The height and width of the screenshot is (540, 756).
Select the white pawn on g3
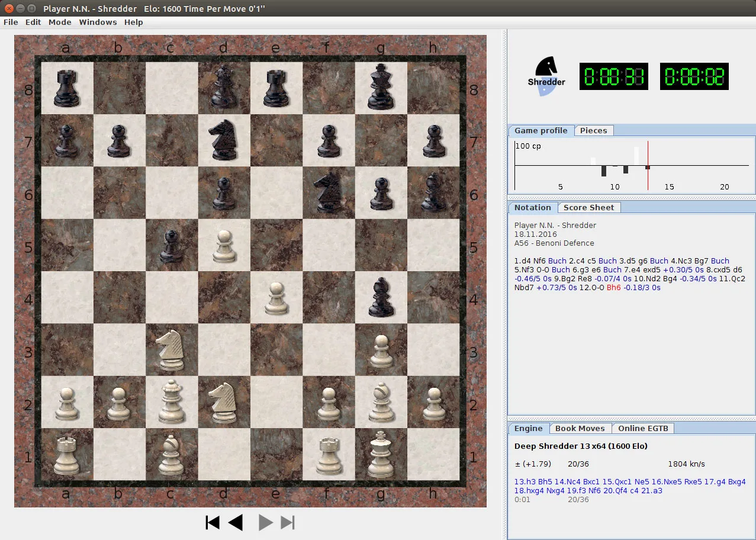[381, 351]
